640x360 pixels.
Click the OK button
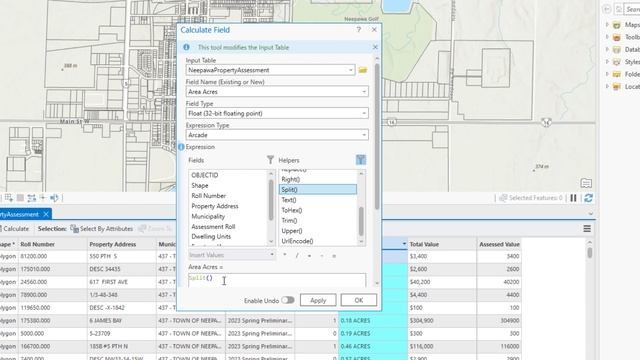359,300
